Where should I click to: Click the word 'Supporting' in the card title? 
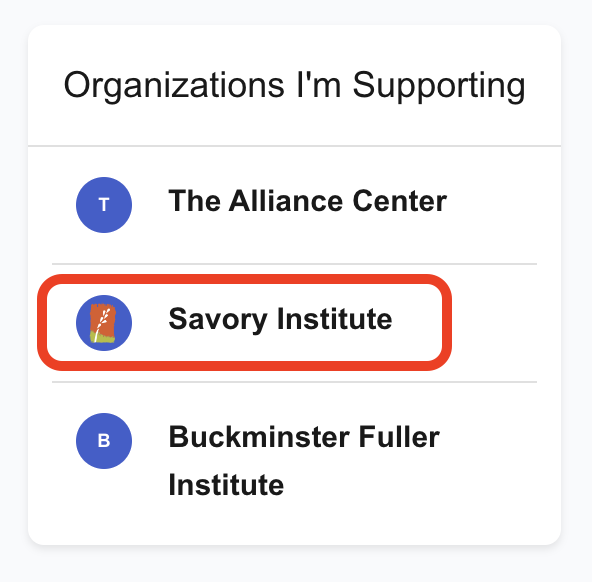[x=439, y=87]
